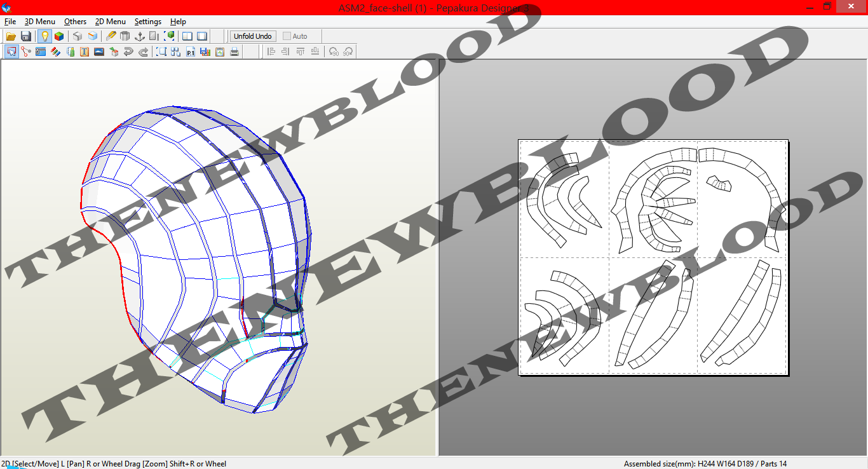Open a file with the folder icon
The height and width of the screenshot is (469, 868).
(x=11, y=36)
